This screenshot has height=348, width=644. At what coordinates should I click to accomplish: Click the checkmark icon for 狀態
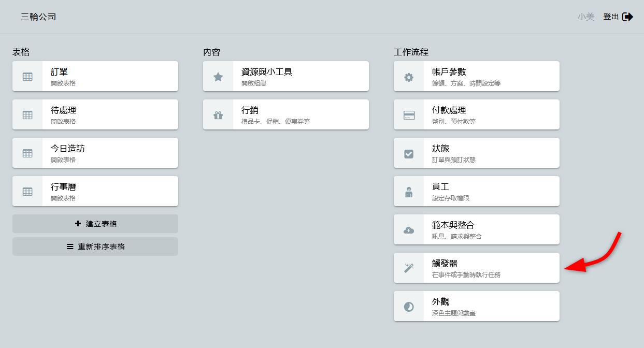tap(409, 153)
